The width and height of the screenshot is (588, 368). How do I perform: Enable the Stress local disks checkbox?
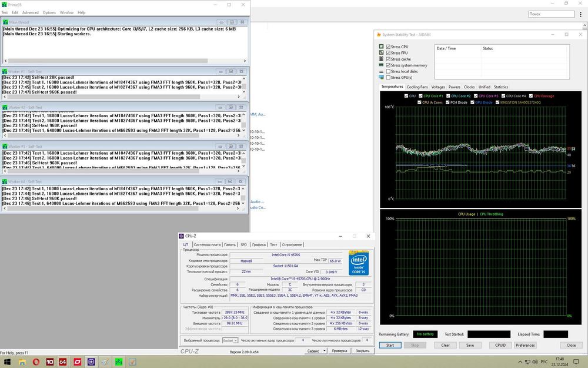[388, 71]
